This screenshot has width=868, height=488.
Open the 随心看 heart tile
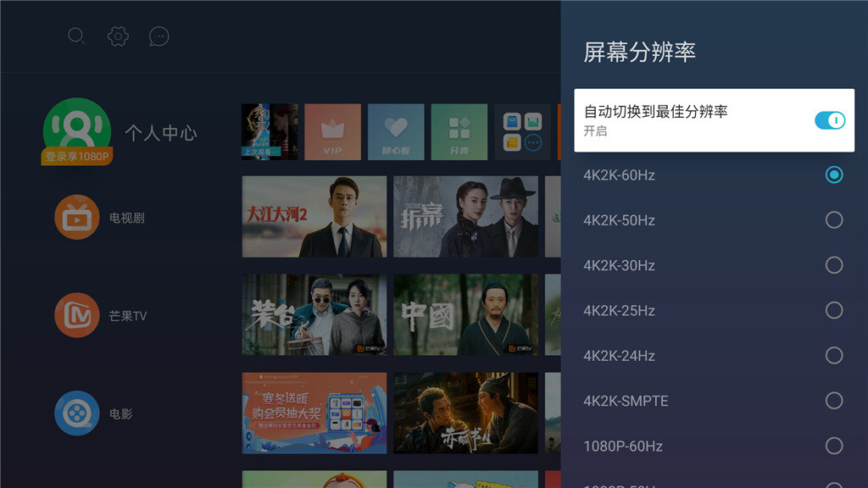(x=396, y=131)
